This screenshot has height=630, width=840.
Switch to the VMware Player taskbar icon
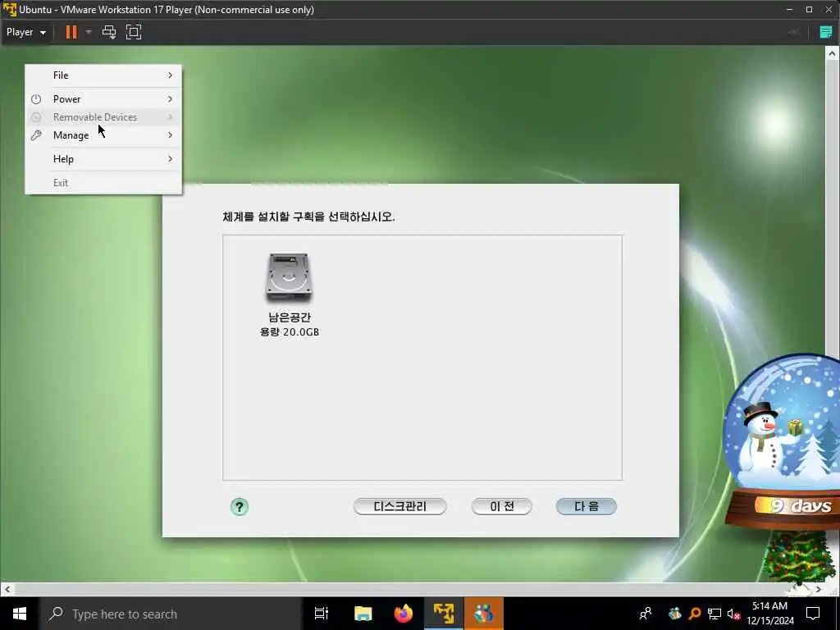point(444,614)
